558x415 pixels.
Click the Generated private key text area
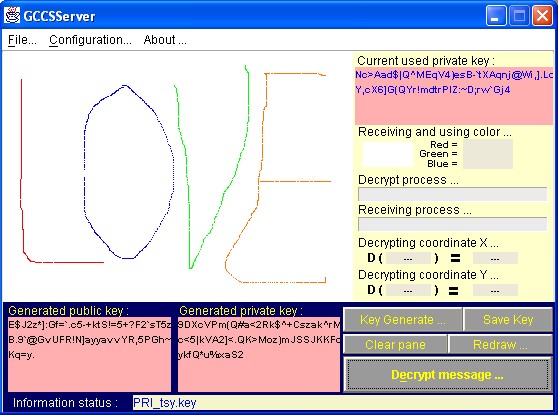[x=259, y=354]
